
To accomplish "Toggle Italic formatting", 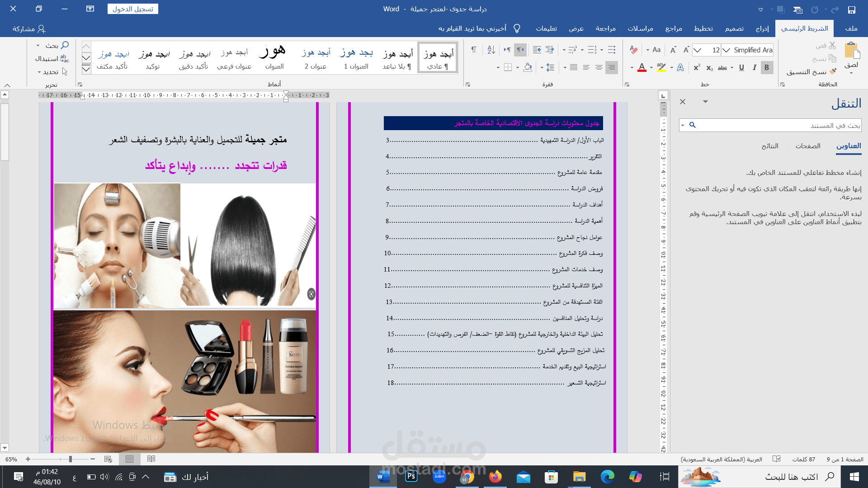I will (754, 68).
